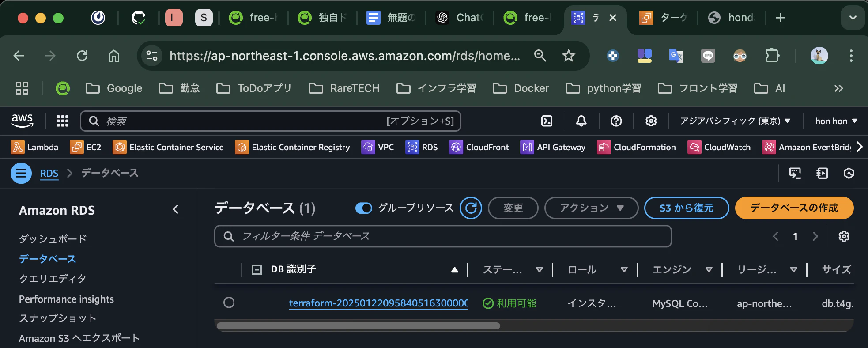Open Elastic Container Service shortcut
The width and height of the screenshot is (868, 348).
click(x=168, y=147)
